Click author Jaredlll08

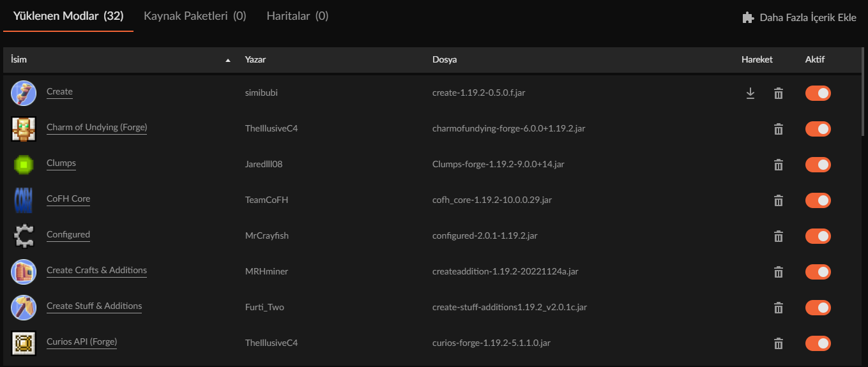(x=264, y=164)
